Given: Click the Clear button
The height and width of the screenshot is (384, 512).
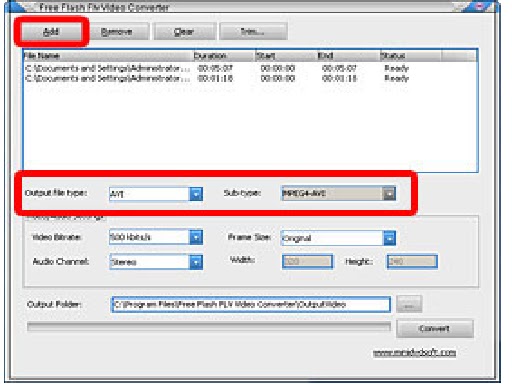Looking at the screenshot, I should click(x=184, y=32).
